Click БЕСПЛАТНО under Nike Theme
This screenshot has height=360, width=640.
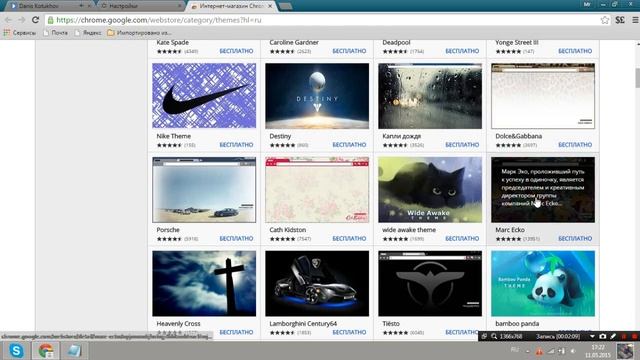pos(236,145)
